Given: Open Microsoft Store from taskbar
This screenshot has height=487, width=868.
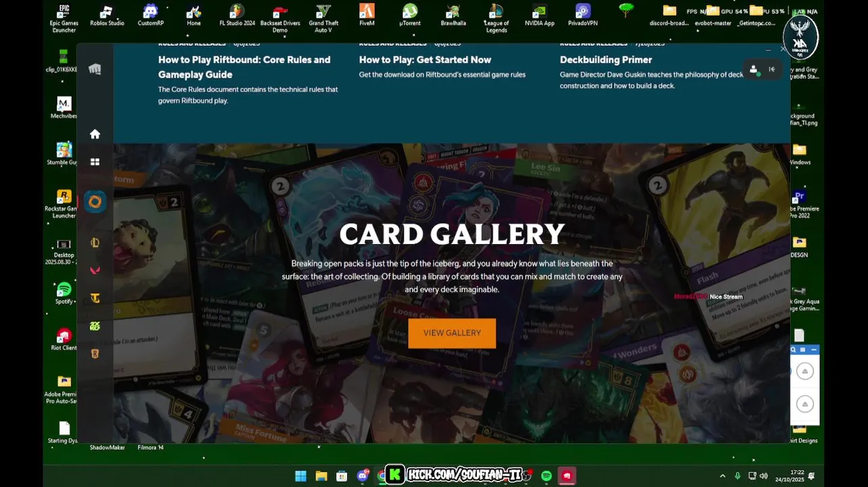Looking at the screenshot, I should coord(342,476).
